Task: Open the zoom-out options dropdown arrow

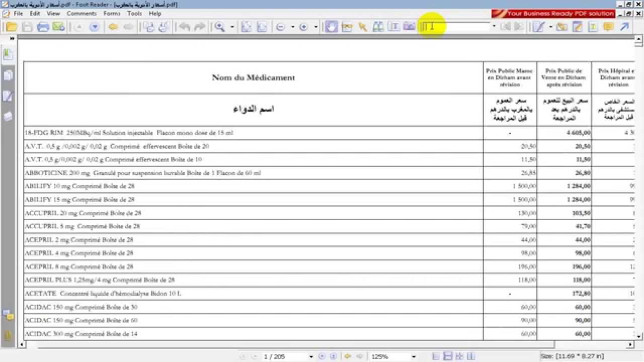Action: coord(292,27)
